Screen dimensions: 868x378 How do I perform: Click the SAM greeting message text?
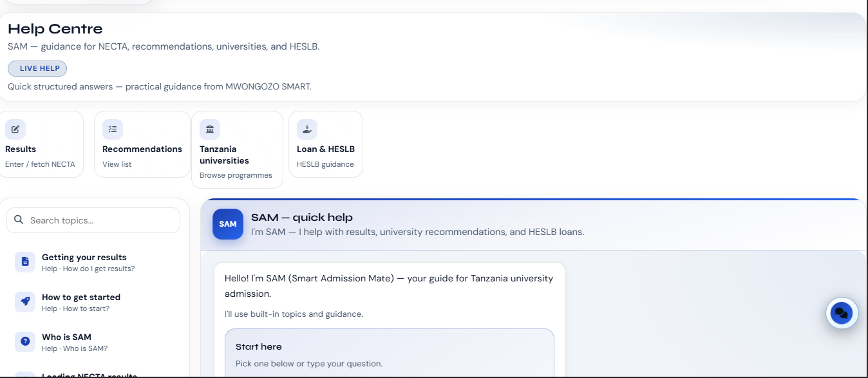389,286
